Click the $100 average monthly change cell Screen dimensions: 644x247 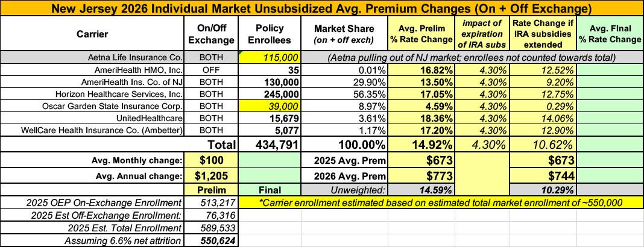pos(213,160)
